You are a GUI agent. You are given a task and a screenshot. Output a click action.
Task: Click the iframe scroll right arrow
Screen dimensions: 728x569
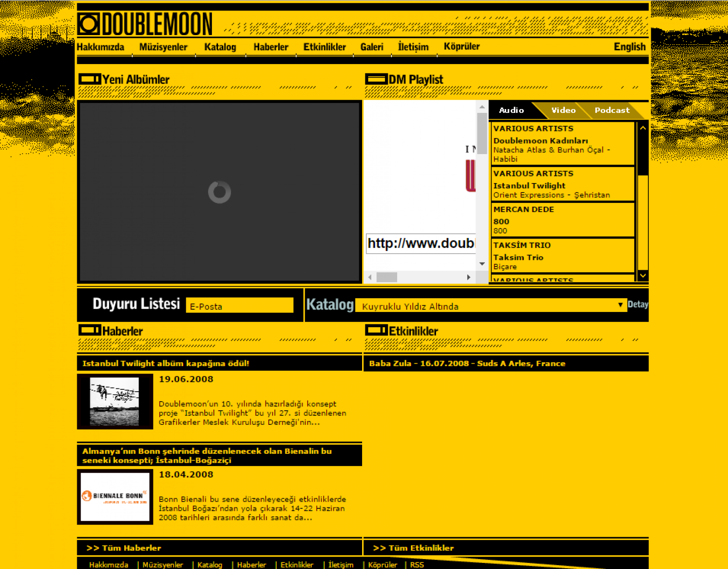pyautogui.click(x=468, y=277)
